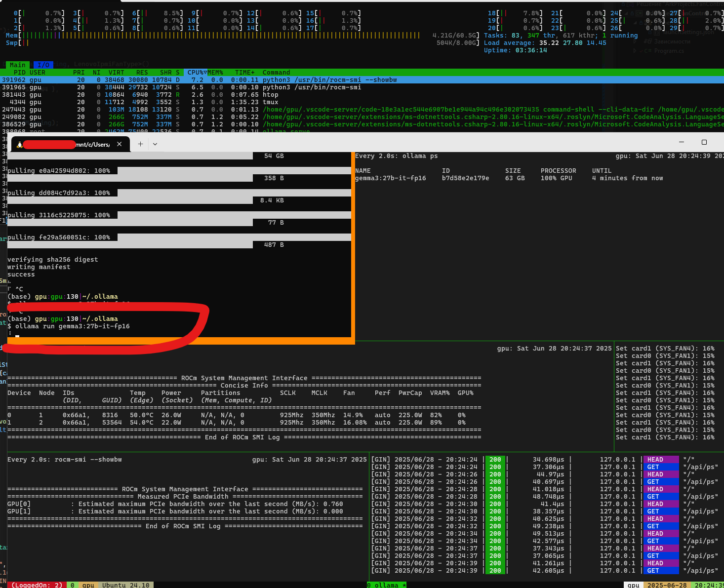Select the '0 ollama *' tmux window
The width and height of the screenshot is (724, 588).
(387, 585)
